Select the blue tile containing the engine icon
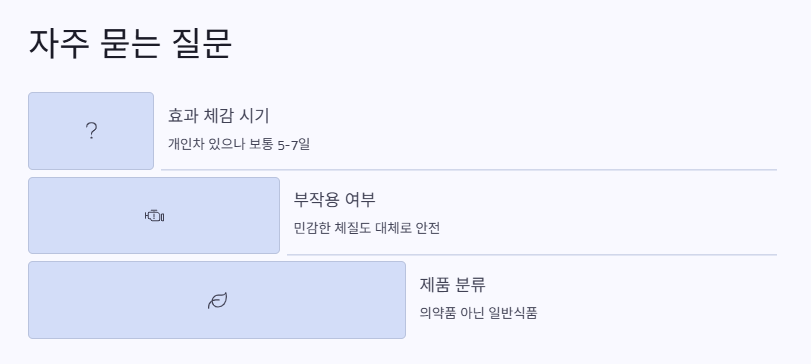The image size is (811, 364). [154, 216]
